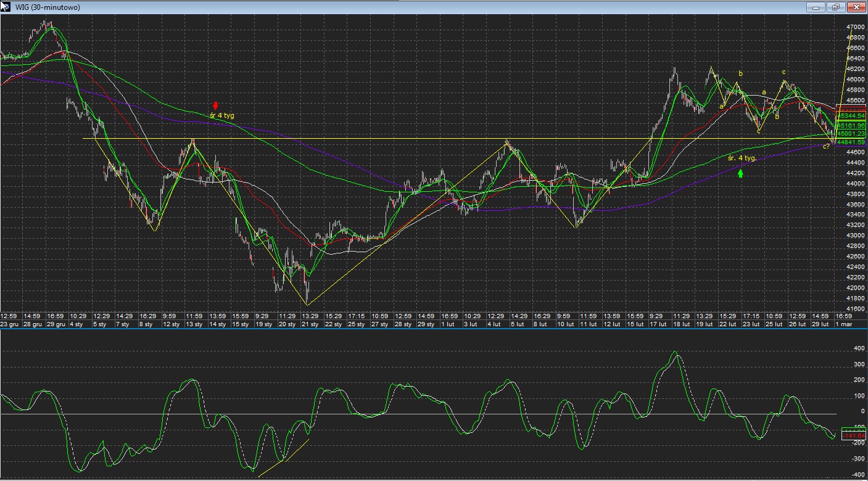Select the 'śr 4 tyg' label under red arrow
The width and height of the screenshot is (868, 481).
tap(222, 115)
